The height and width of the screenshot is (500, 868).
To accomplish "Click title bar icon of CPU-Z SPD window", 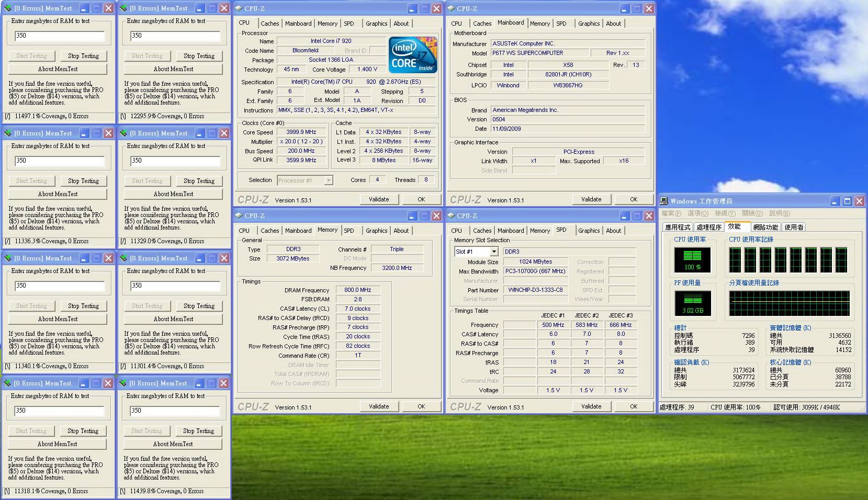I will click(x=451, y=215).
